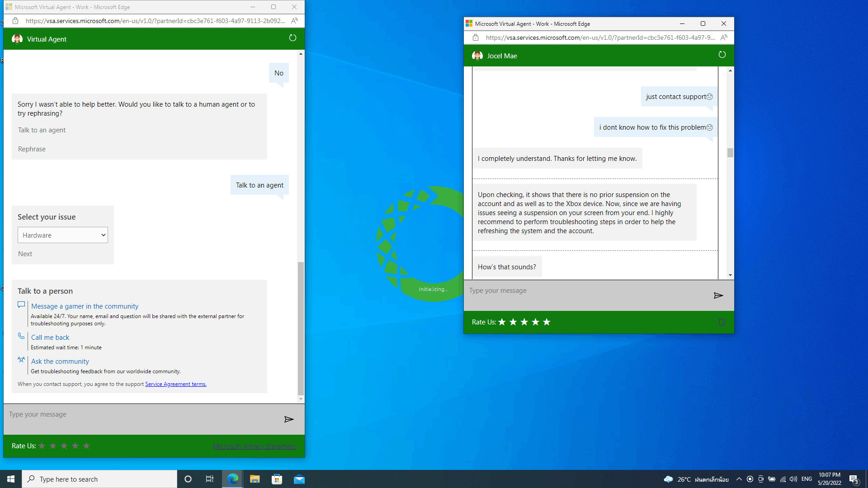Click the right window address bar URL

coord(600,38)
